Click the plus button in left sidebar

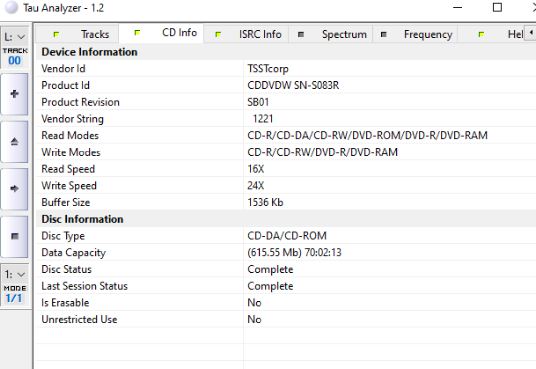(x=14, y=94)
